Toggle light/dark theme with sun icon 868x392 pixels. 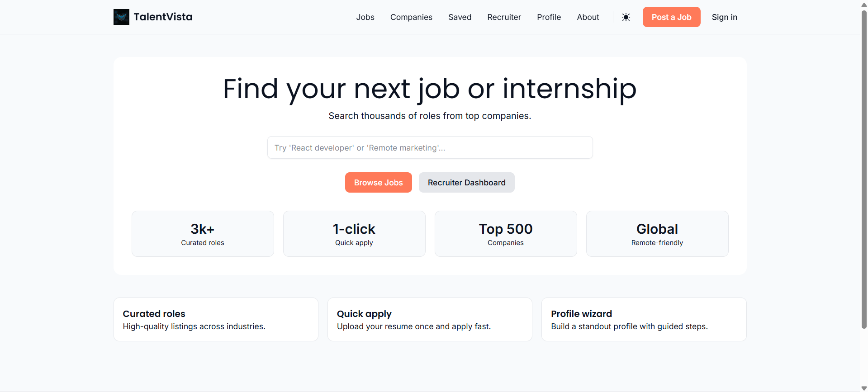pos(626,17)
